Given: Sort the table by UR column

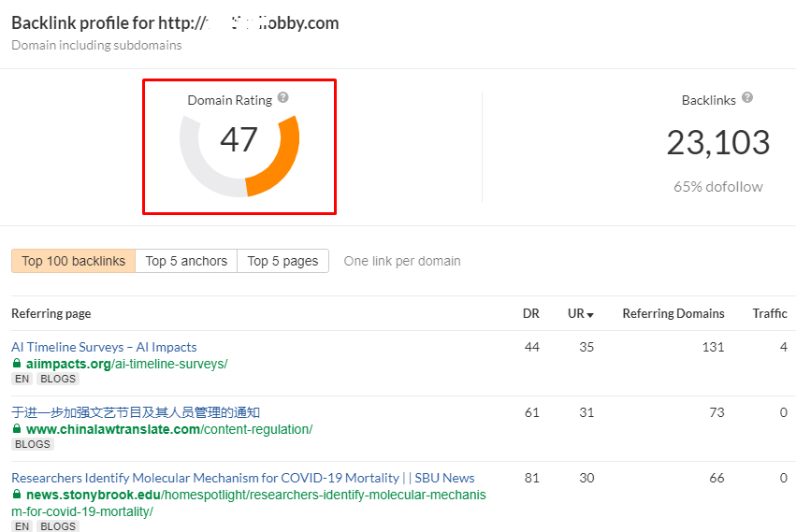Looking at the screenshot, I should [580, 313].
